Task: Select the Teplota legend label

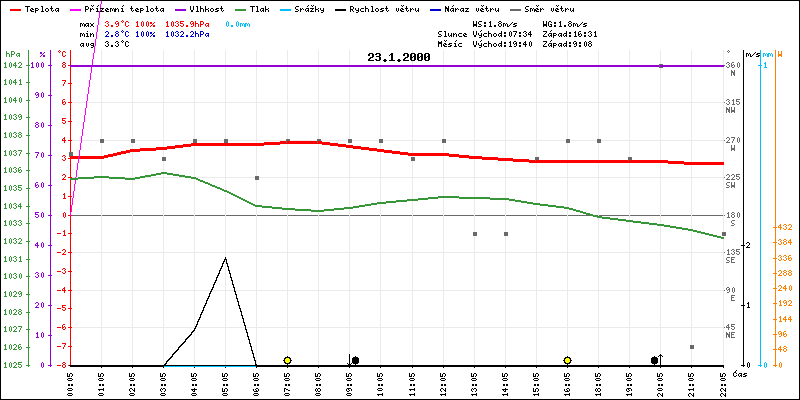Action: click(41, 8)
